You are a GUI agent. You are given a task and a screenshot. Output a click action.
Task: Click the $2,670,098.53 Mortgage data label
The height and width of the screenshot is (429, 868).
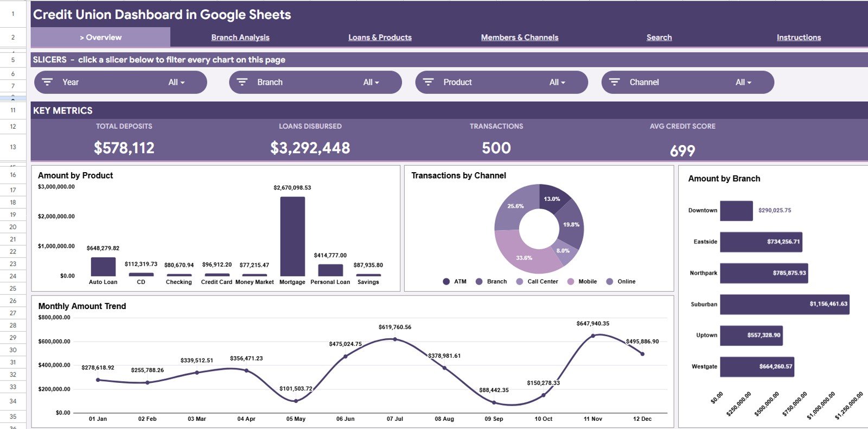point(292,188)
